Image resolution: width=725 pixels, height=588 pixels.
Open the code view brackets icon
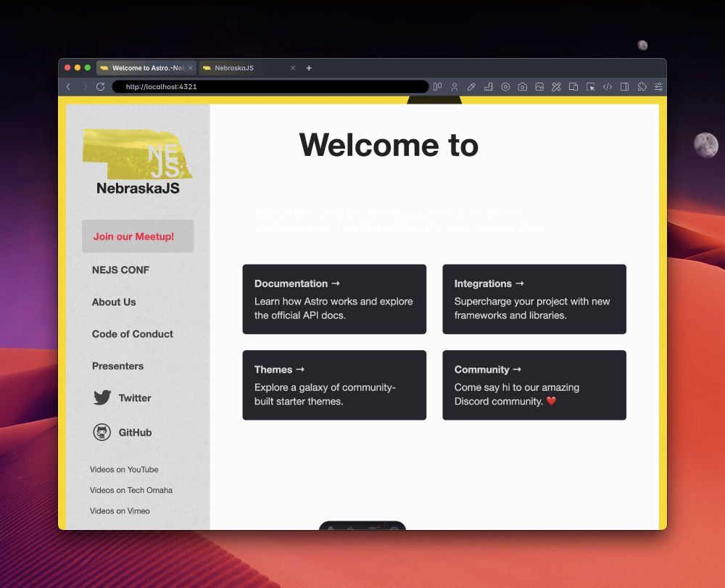point(608,86)
